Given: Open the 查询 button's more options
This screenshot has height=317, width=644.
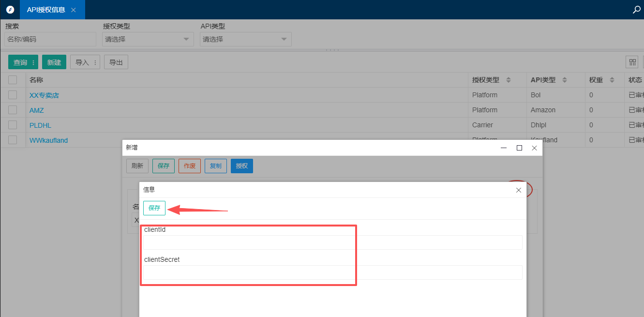Looking at the screenshot, I should [x=33, y=62].
